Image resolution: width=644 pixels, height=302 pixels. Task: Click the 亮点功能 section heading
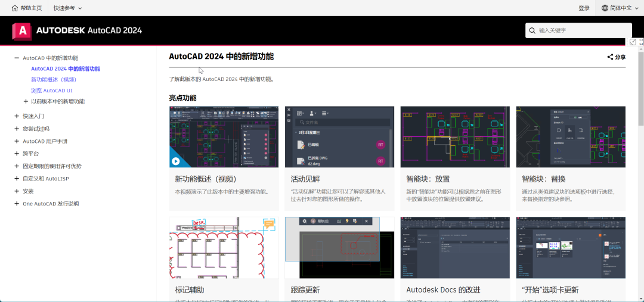point(183,98)
